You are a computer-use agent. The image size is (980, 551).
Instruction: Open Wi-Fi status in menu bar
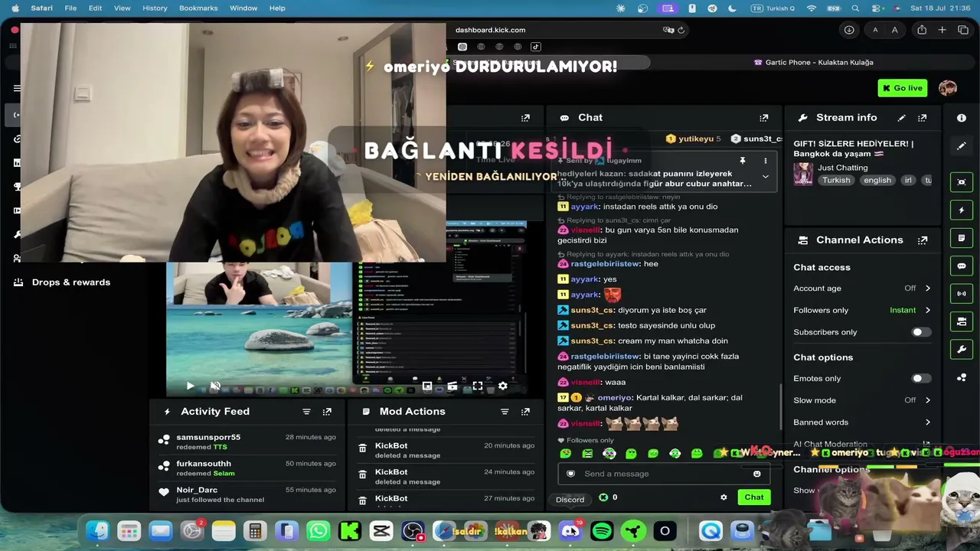coord(812,8)
